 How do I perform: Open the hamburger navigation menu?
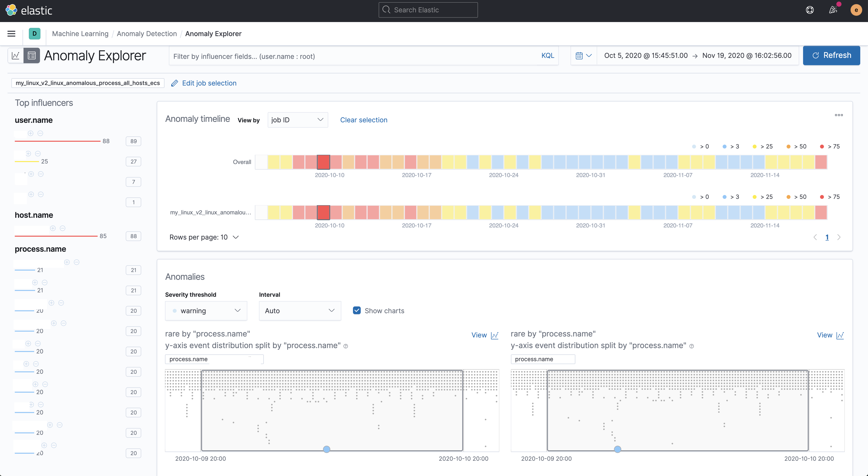click(x=11, y=34)
